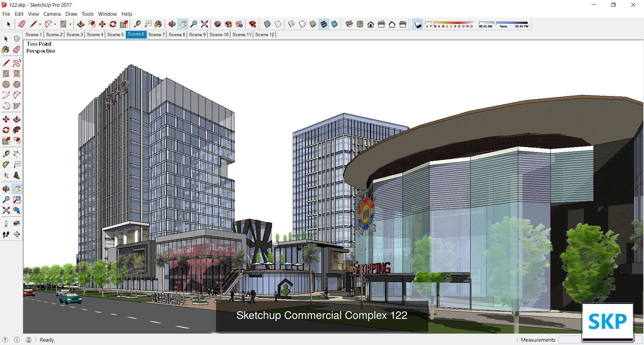This screenshot has width=644, height=345.
Task: Select Axes tool in side toolbar
Action: (x=6, y=176)
